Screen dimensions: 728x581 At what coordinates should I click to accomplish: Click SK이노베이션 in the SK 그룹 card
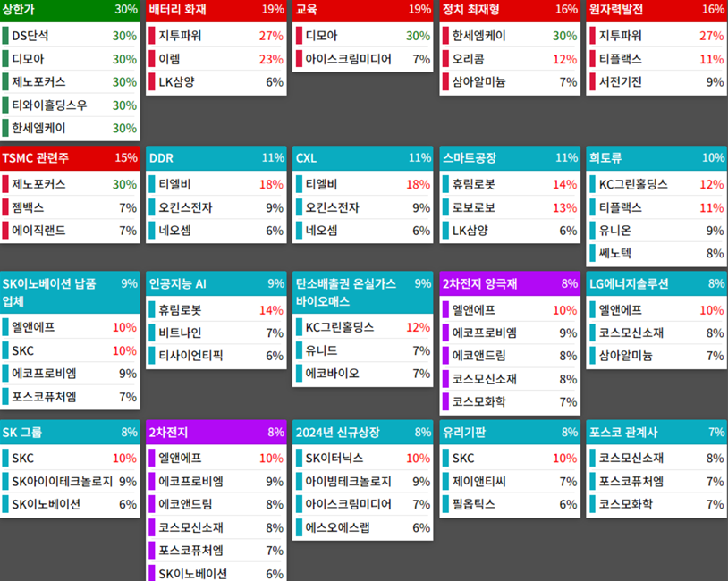click(70, 504)
